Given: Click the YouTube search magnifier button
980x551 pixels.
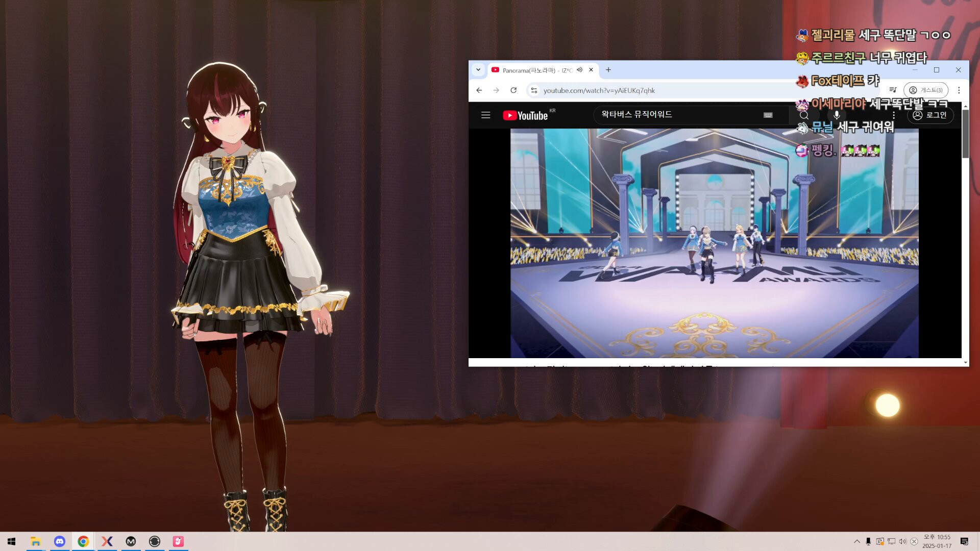Looking at the screenshot, I should (x=804, y=115).
